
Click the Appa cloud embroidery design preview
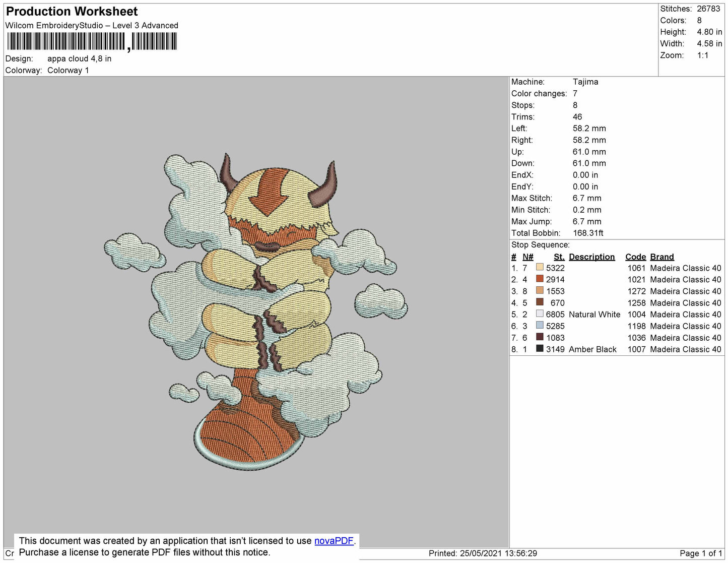point(256,311)
